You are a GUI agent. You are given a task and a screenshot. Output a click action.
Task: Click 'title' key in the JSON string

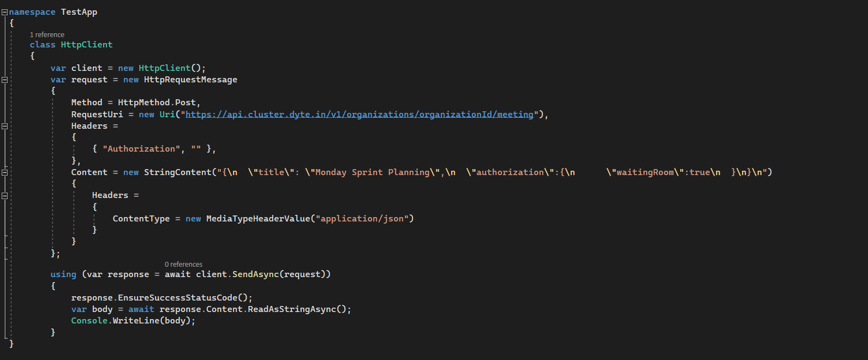click(271, 172)
